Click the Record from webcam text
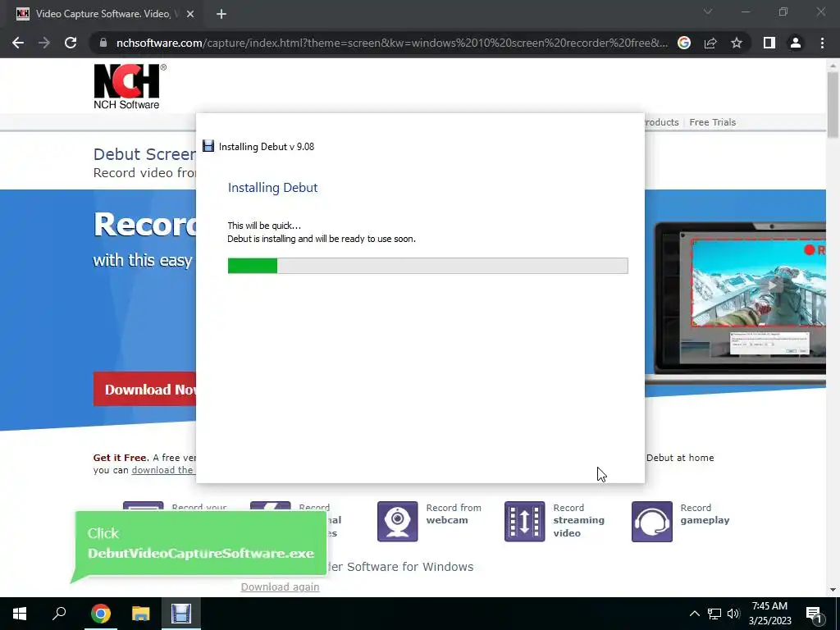 (x=454, y=514)
